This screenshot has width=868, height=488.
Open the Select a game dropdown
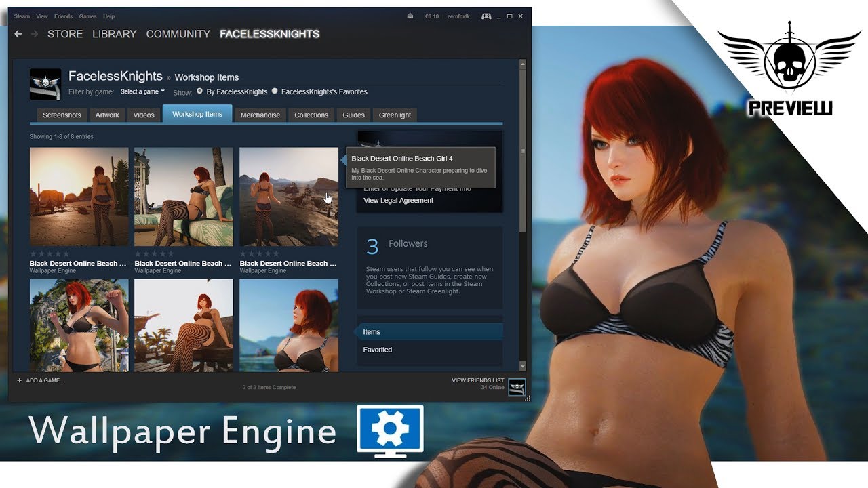click(142, 91)
